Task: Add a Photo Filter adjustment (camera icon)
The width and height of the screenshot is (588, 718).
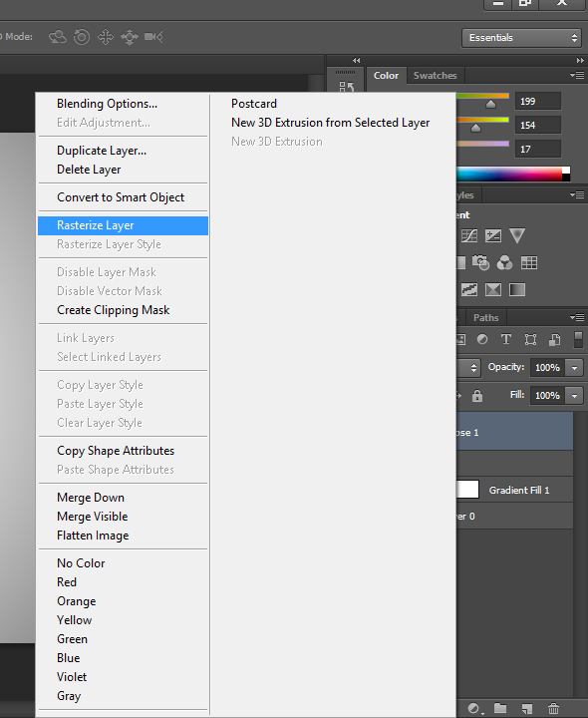Action: (x=481, y=263)
